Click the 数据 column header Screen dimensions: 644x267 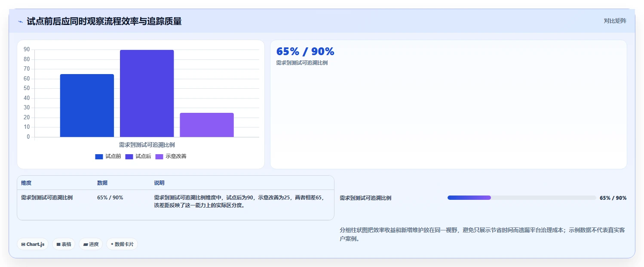point(102,183)
